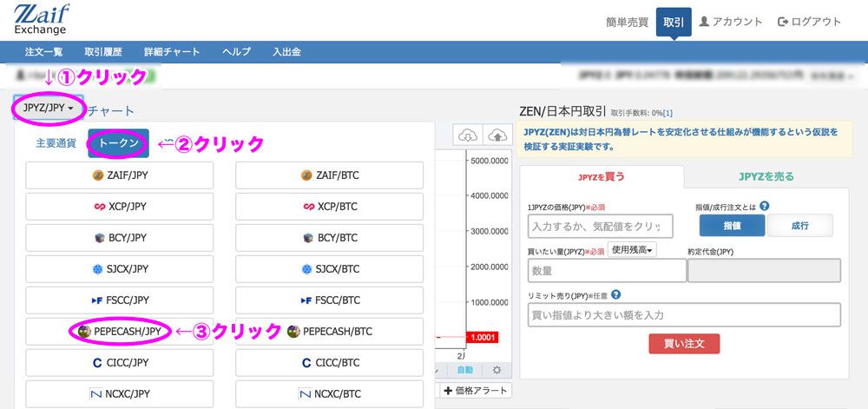Click ログアウト to log out
The height and width of the screenshot is (409, 868).
809,22
